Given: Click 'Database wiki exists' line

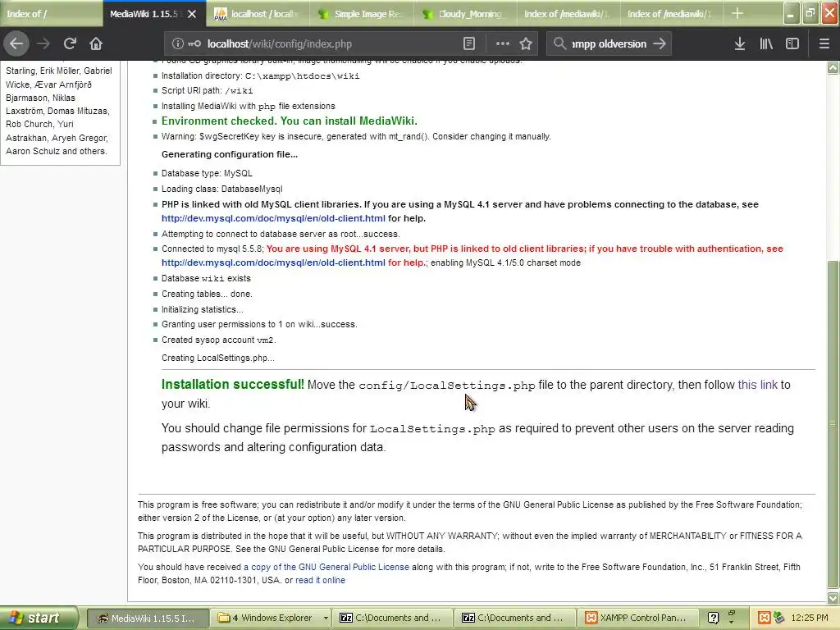Looking at the screenshot, I should [x=206, y=279].
